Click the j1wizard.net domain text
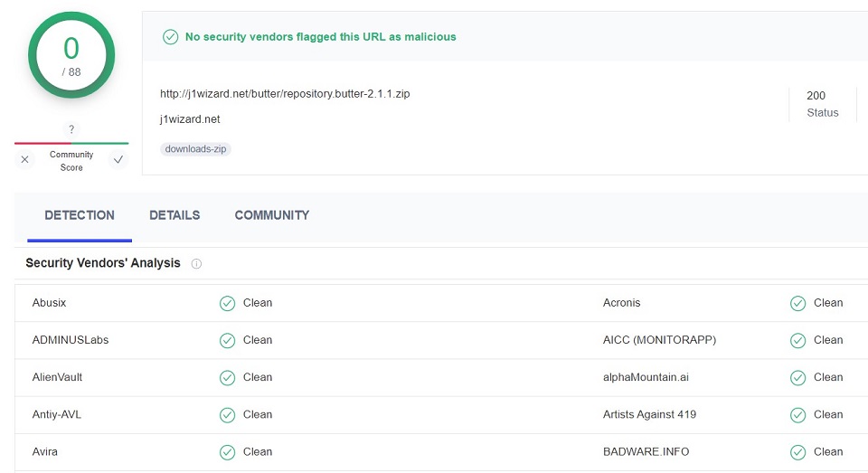This screenshot has height=473, width=868. (190, 119)
